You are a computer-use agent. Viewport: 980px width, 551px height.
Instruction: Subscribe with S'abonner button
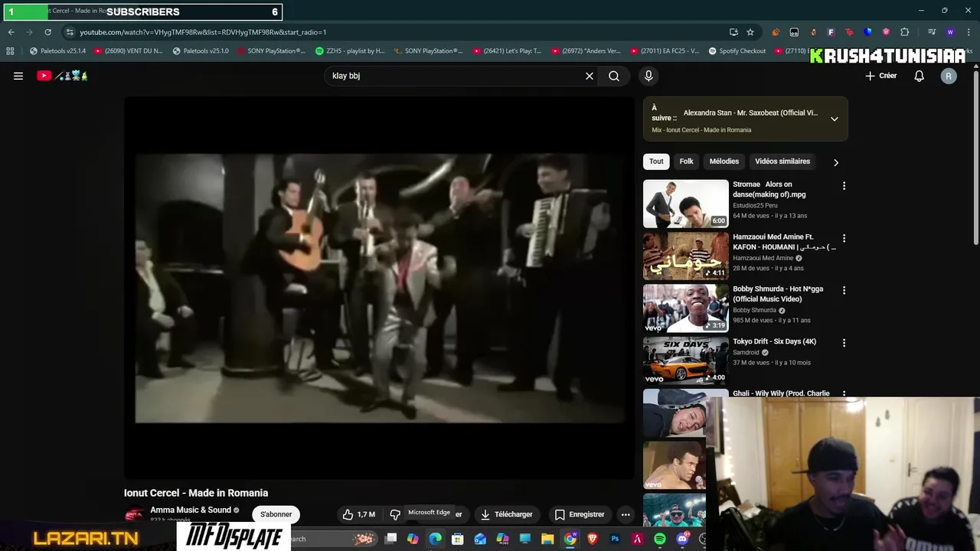pyautogui.click(x=276, y=514)
